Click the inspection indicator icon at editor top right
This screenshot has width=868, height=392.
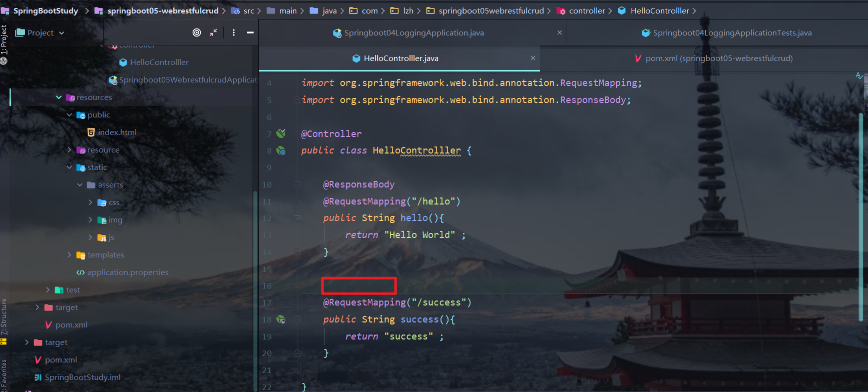tap(859, 75)
